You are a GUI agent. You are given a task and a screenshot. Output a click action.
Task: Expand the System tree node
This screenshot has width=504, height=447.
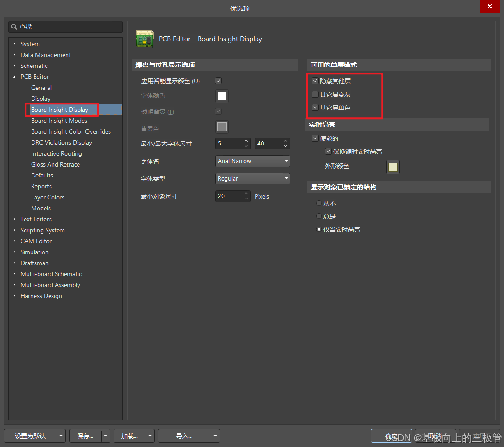(x=14, y=44)
